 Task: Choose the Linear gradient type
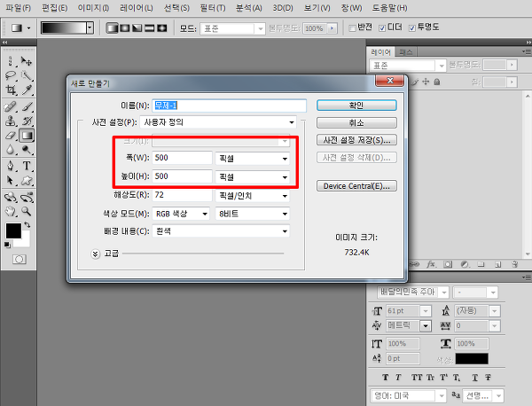tap(112, 28)
